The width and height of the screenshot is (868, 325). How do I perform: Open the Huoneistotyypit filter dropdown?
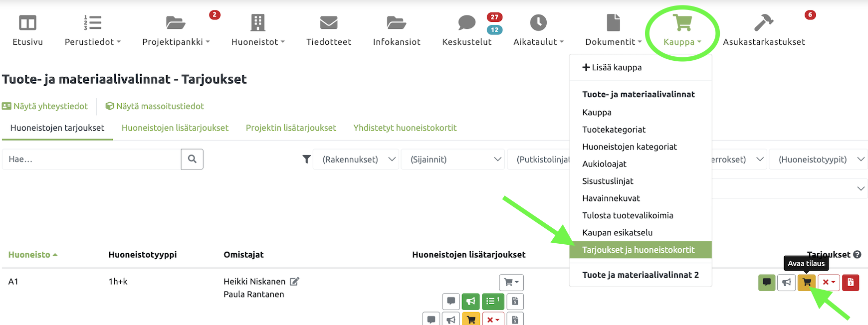pyautogui.click(x=818, y=160)
